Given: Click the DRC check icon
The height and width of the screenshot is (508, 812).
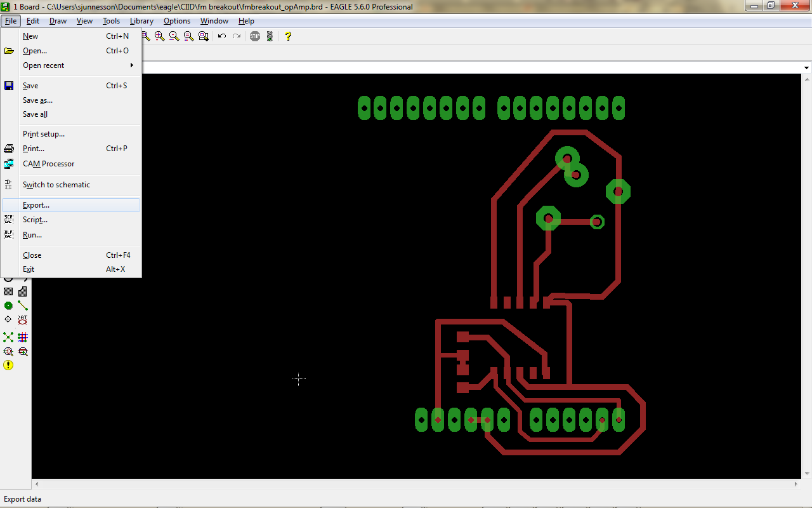Looking at the screenshot, I should tap(23, 351).
